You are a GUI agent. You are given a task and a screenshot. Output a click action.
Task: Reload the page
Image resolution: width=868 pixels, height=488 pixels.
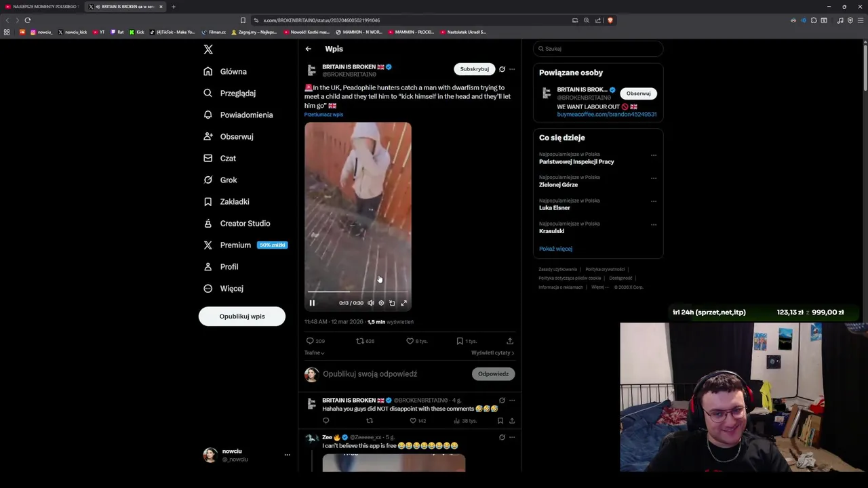(28, 20)
